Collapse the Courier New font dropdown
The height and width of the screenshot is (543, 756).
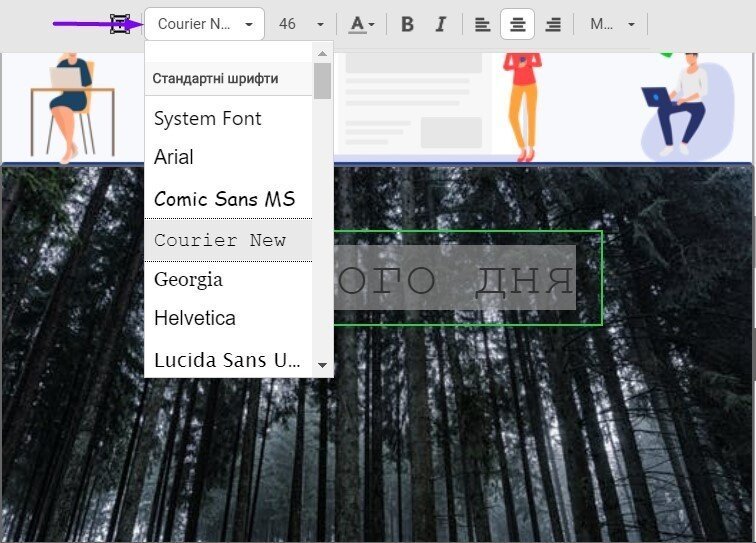click(x=204, y=24)
